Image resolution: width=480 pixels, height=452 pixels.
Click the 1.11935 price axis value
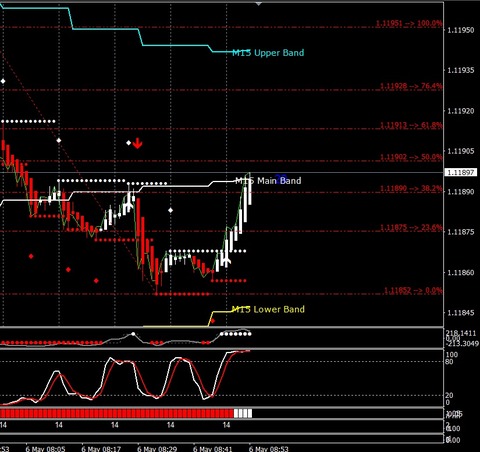point(460,70)
